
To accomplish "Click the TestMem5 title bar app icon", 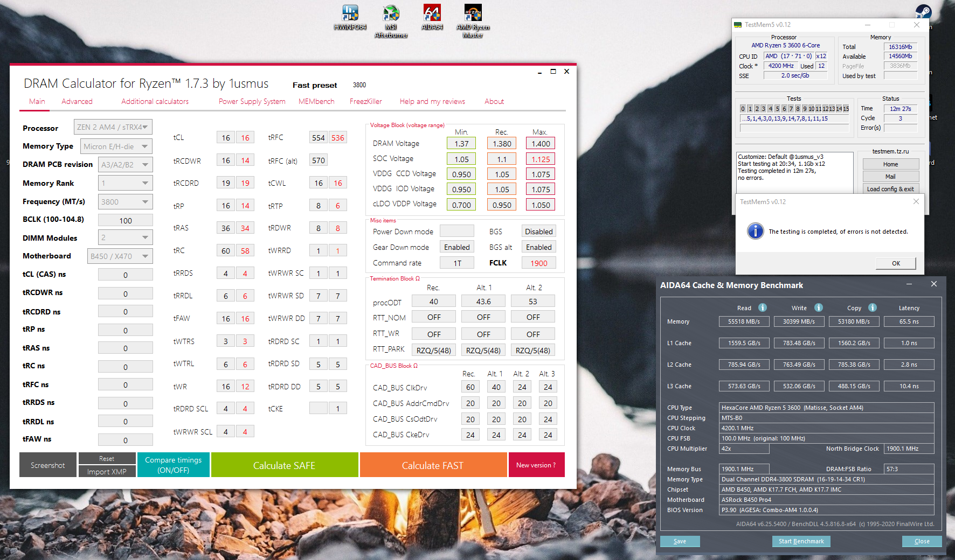I will [738, 25].
